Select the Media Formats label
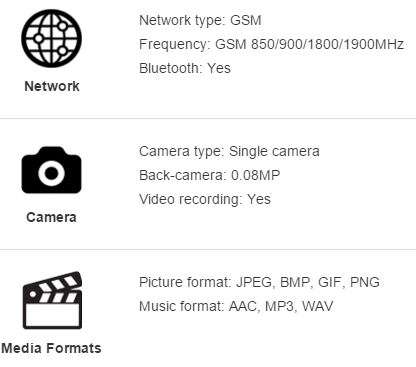The width and height of the screenshot is (416, 367). [51, 348]
